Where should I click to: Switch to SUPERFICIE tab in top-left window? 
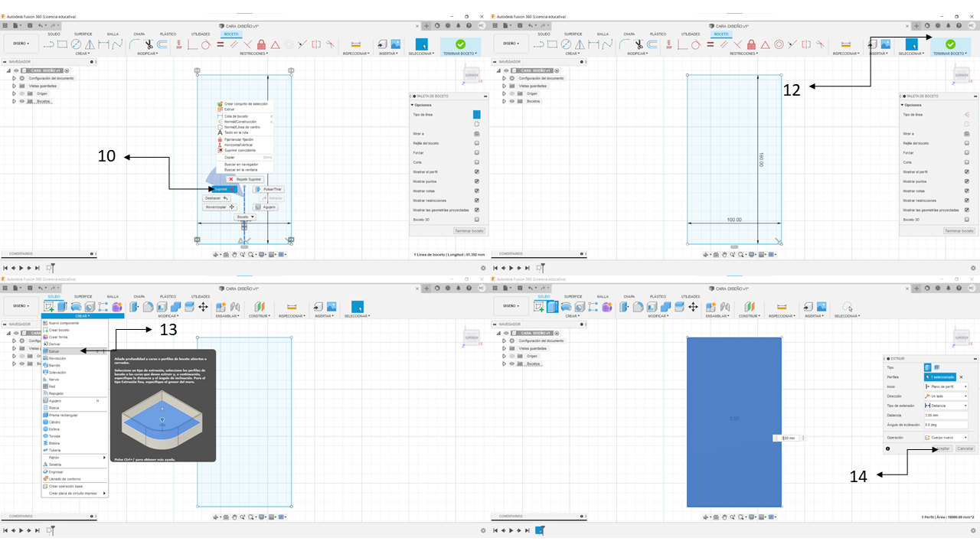(x=83, y=34)
